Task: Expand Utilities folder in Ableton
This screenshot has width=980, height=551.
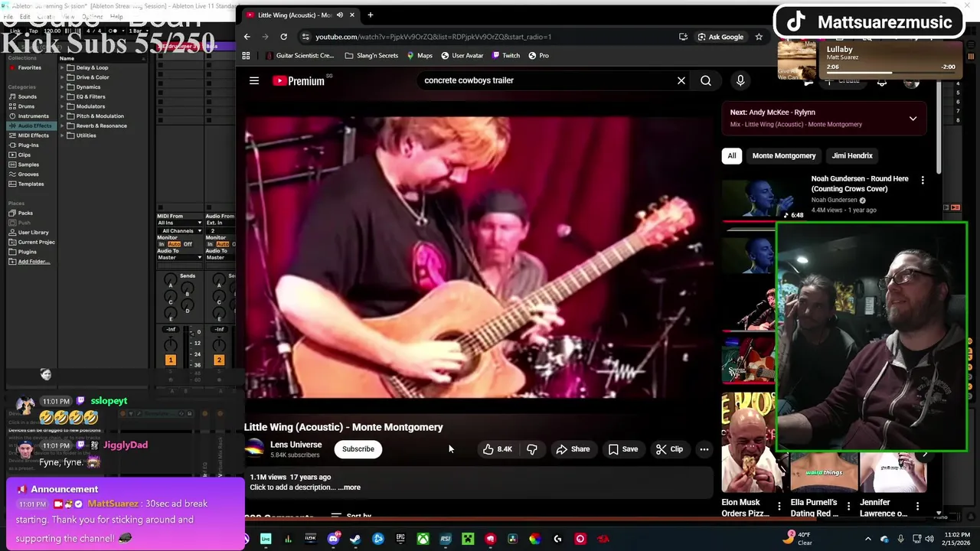Action: point(63,135)
